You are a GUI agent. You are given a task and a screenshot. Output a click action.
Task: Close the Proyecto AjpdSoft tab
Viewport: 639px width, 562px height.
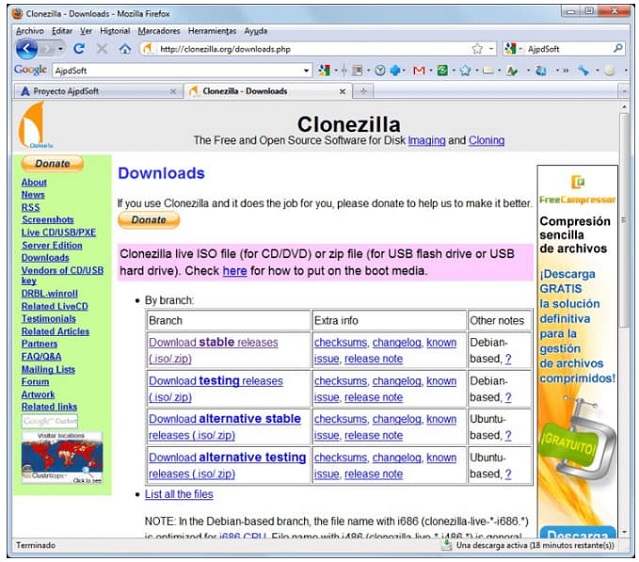click(173, 91)
